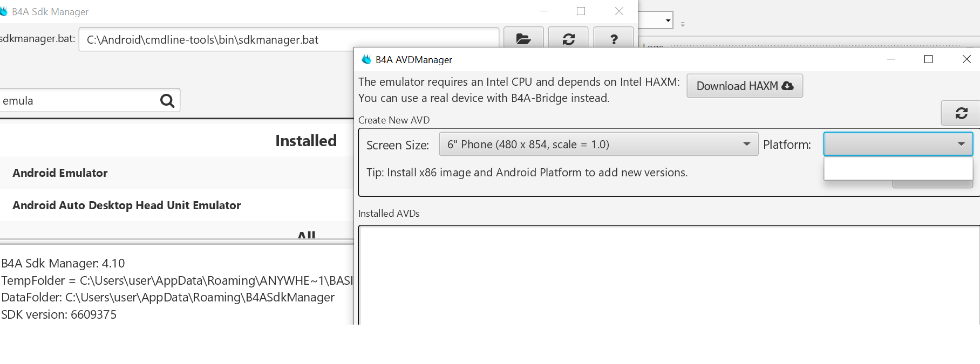Close the B4A Sdk Manager window
This screenshot has height=364, width=980.
coord(619,11)
